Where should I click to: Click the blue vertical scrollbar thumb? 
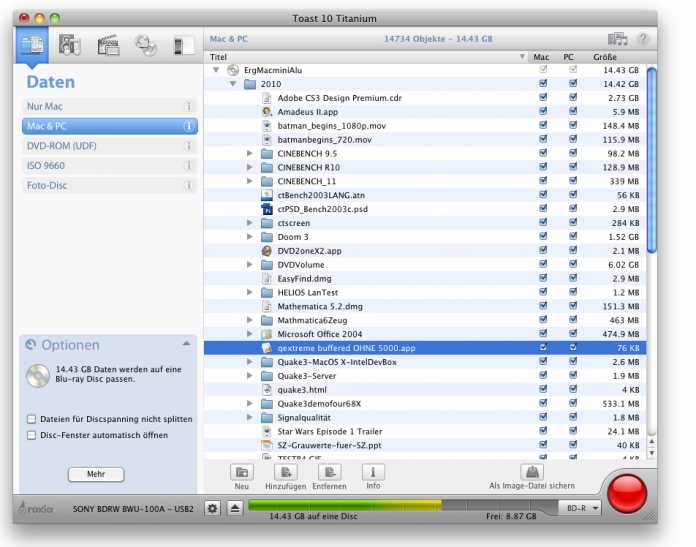[x=651, y=160]
